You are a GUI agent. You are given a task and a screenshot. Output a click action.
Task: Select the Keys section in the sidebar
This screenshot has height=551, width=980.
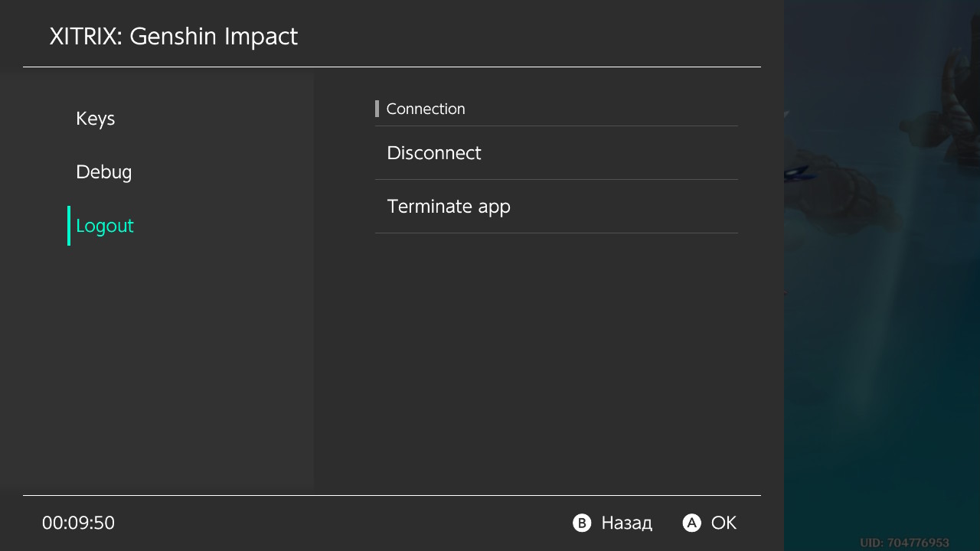coord(95,118)
